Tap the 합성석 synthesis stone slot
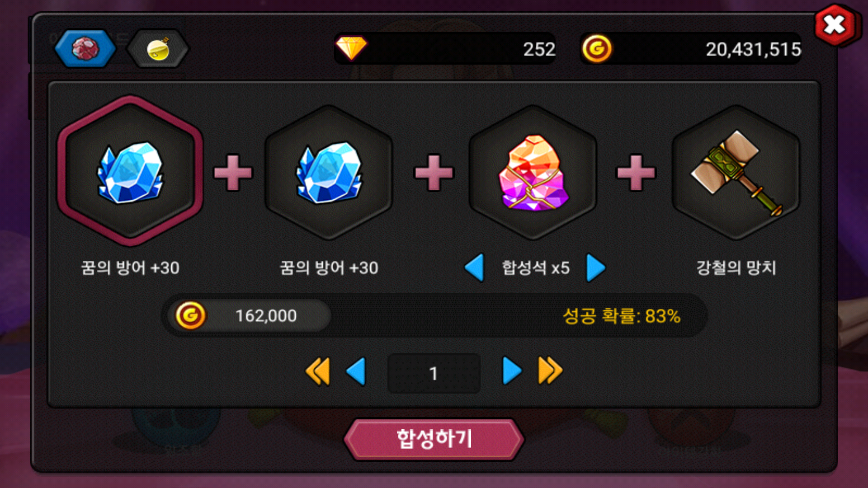 pos(533,172)
